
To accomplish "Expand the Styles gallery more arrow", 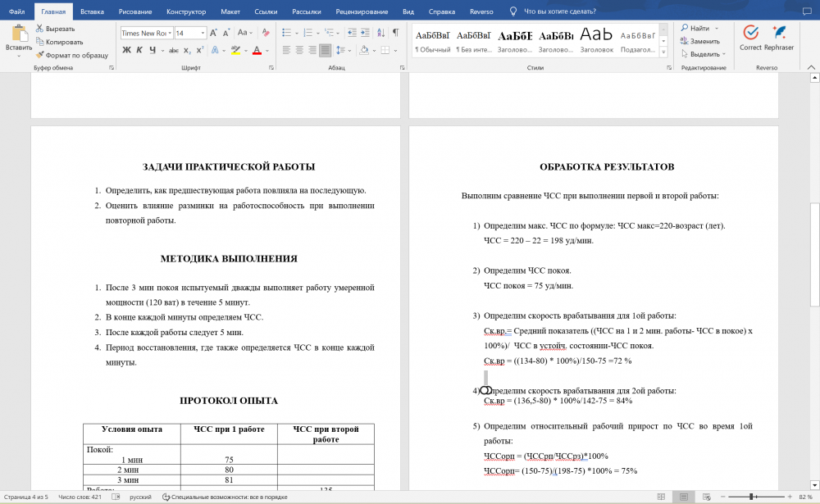I will click(x=663, y=52).
